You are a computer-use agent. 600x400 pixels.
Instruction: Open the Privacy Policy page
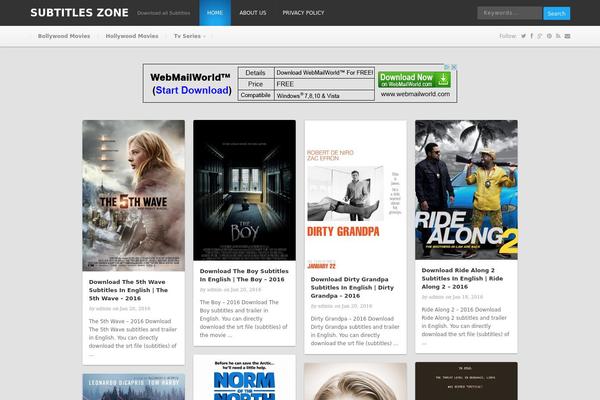[x=303, y=13]
